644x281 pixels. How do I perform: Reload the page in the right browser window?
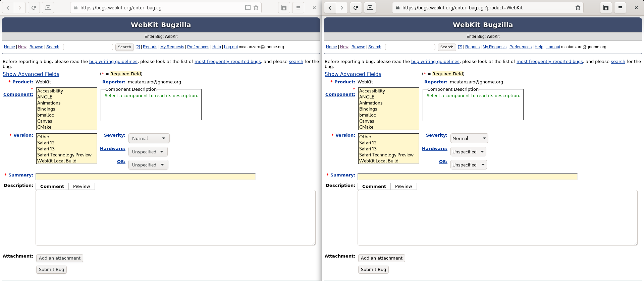pyautogui.click(x=356, y=8)
